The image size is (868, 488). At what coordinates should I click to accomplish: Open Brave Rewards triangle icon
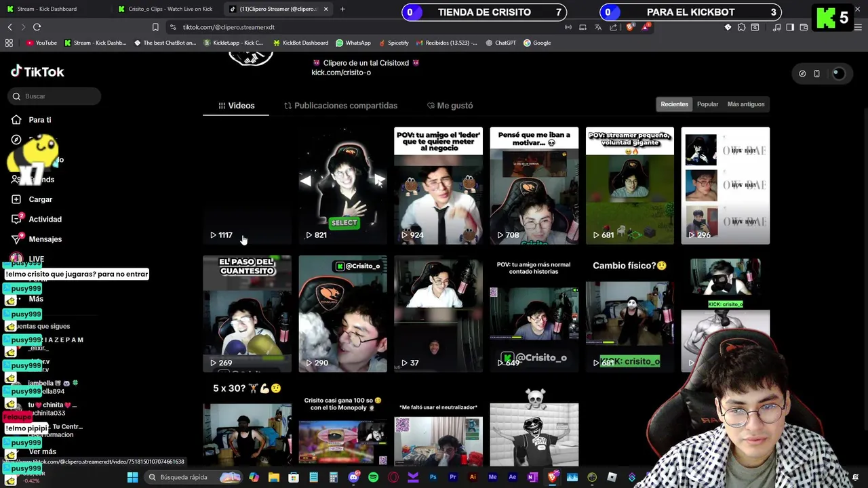pyautogui.click(x=646, y=27)
